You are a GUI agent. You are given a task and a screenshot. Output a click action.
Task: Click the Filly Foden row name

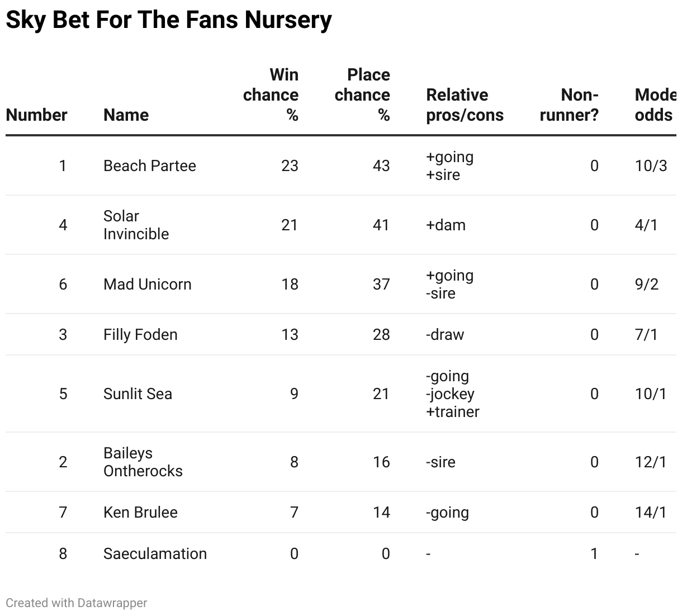tap(140, 335)
